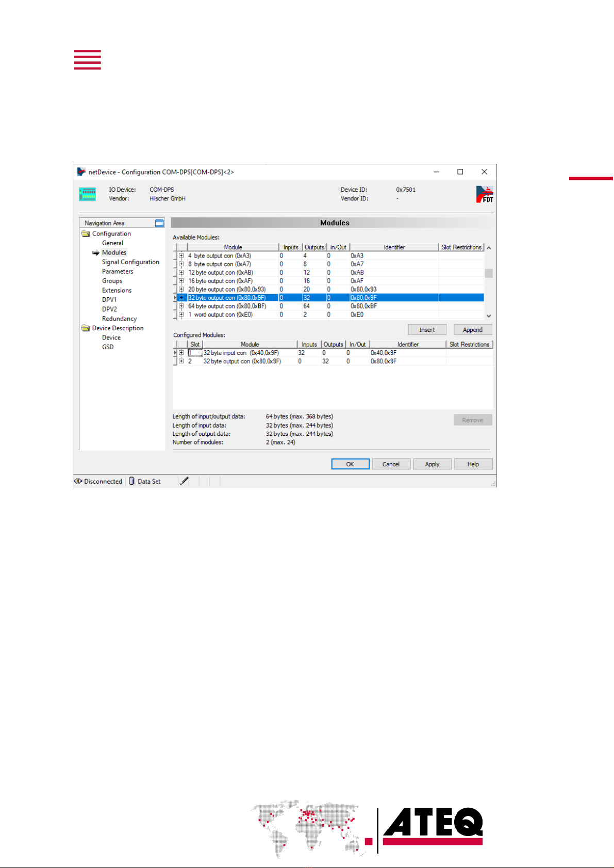614x868 pixels.
Task: Click the Disconnected status plug icon
Action: pyautogui.click(x=78, y=481)
